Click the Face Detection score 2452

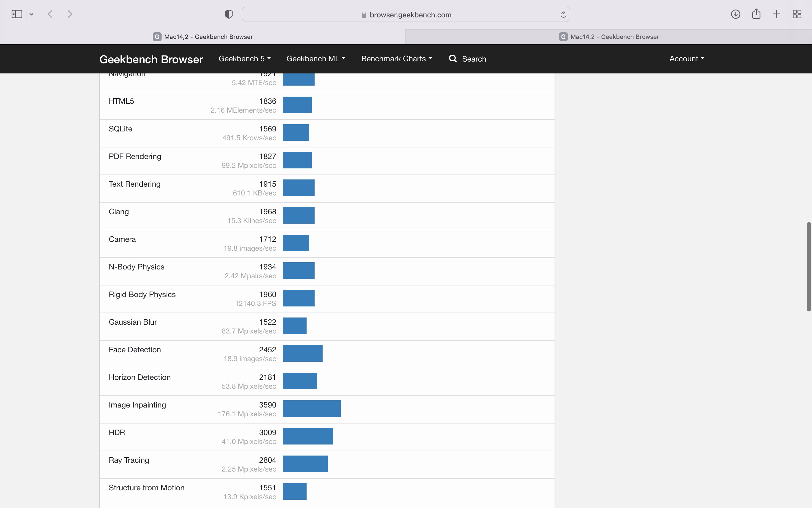click(268, 350)
